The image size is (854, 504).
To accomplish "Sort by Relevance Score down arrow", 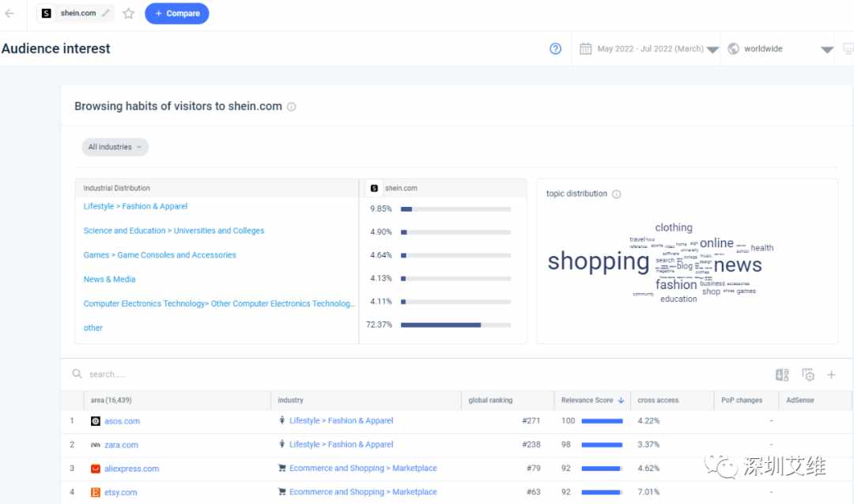I will [621, 400].
